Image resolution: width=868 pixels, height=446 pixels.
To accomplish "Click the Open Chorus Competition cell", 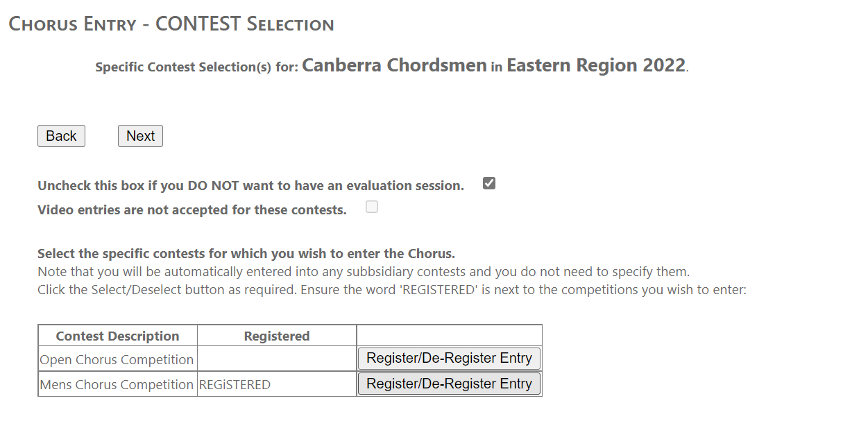I will (117, 360).
